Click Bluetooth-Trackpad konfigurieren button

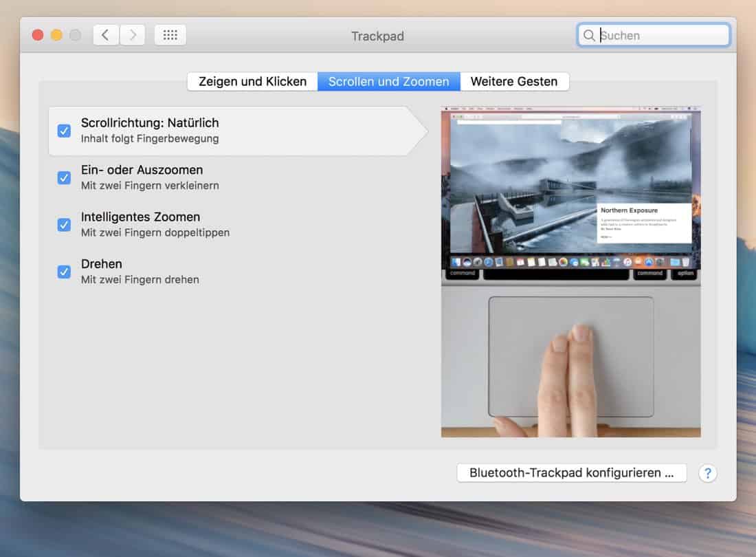572,472
